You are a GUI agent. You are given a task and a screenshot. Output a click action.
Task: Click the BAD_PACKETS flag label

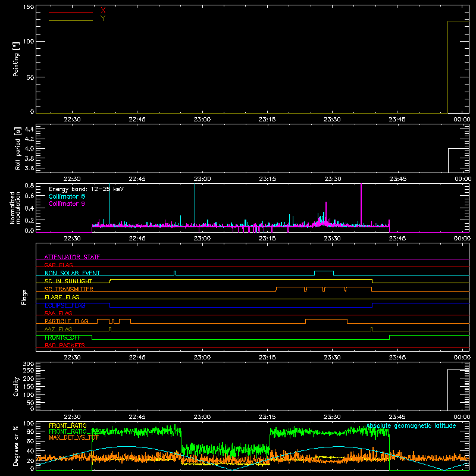(65, 345)
